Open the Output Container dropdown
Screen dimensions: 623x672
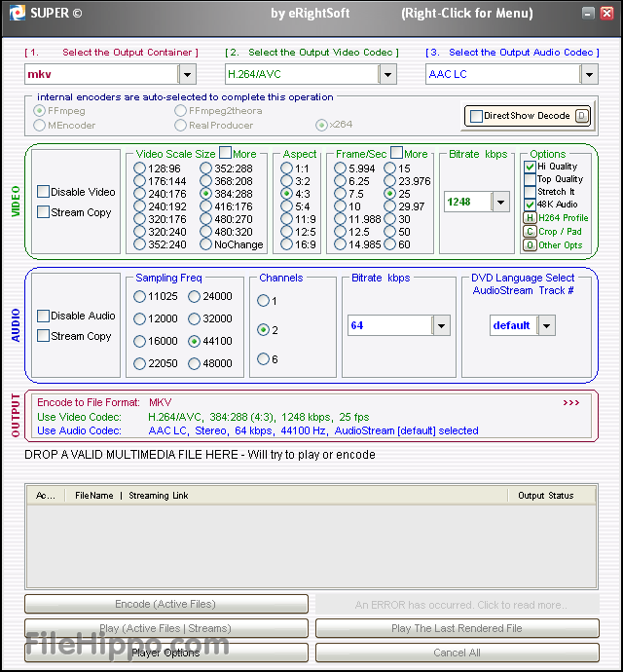(187, 74)
